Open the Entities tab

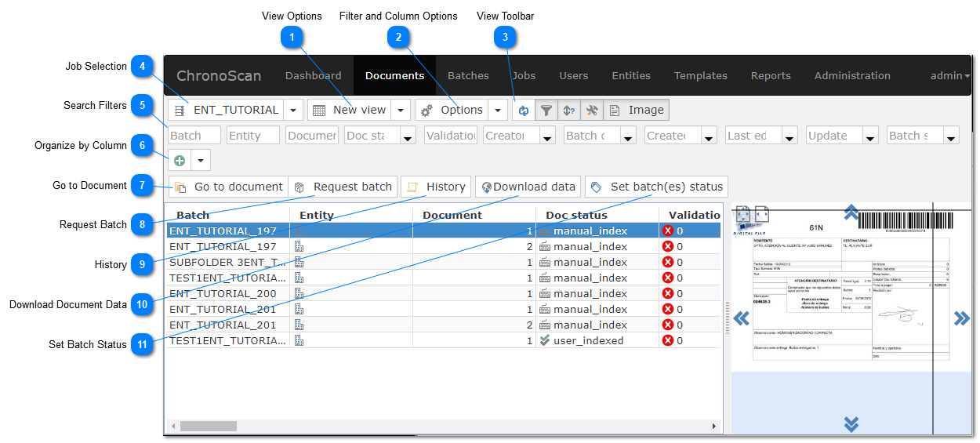click(631, 75)
